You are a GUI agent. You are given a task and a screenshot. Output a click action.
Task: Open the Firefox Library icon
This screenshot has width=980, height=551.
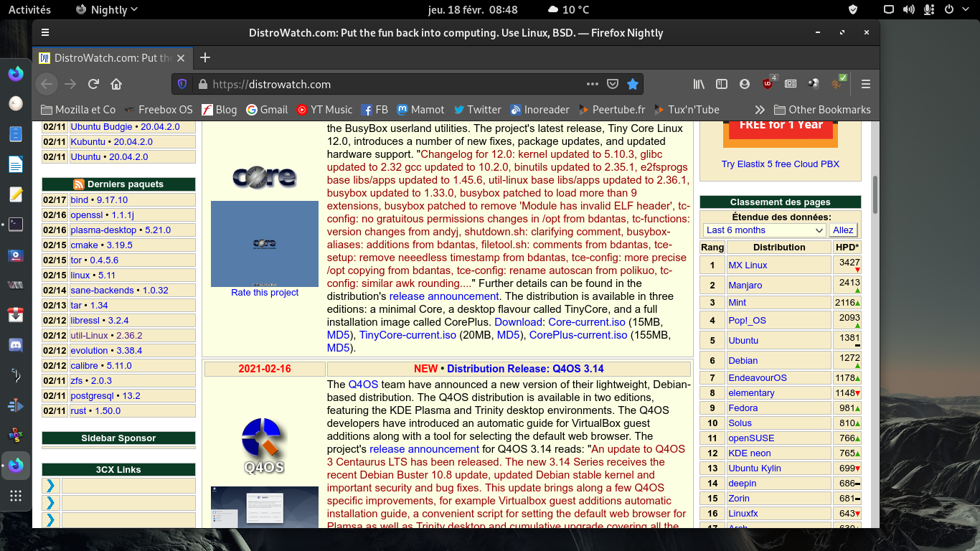coord(699,84)
